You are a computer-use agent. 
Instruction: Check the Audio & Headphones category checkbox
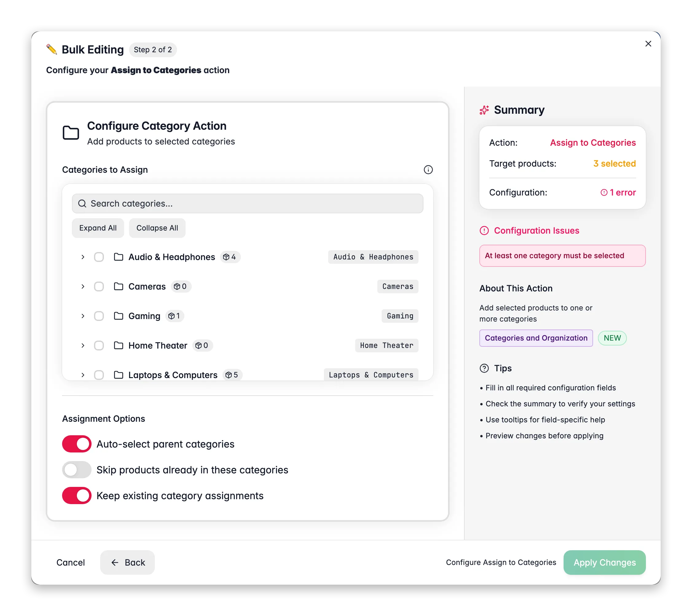coord(99,257)
